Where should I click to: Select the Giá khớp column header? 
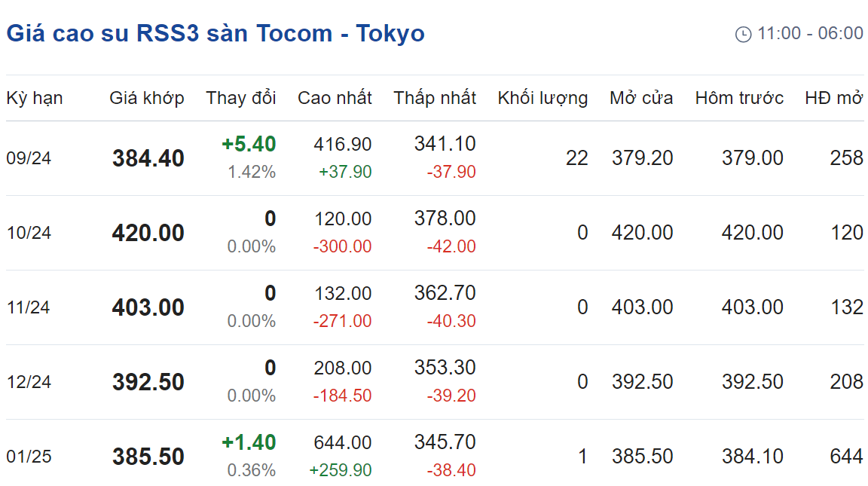coord(147,98)
